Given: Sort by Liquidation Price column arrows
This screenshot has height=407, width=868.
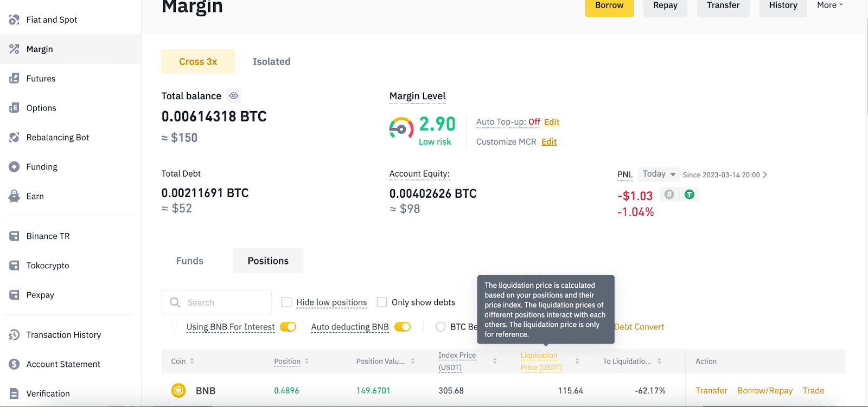Looking at the screenshot, I should pos(577,361).
